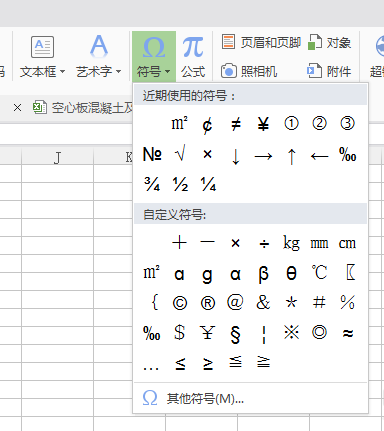Image resolution: width=384 pixels, height=431 pixels.
Task: Insert the ≈ approximately-equal symbol
Action: click(348, 333)
